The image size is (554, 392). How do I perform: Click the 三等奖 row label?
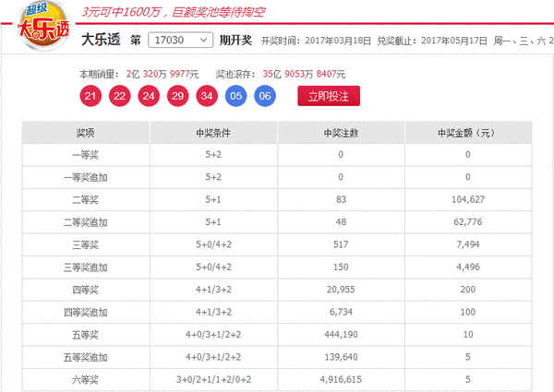pos(86,244)
